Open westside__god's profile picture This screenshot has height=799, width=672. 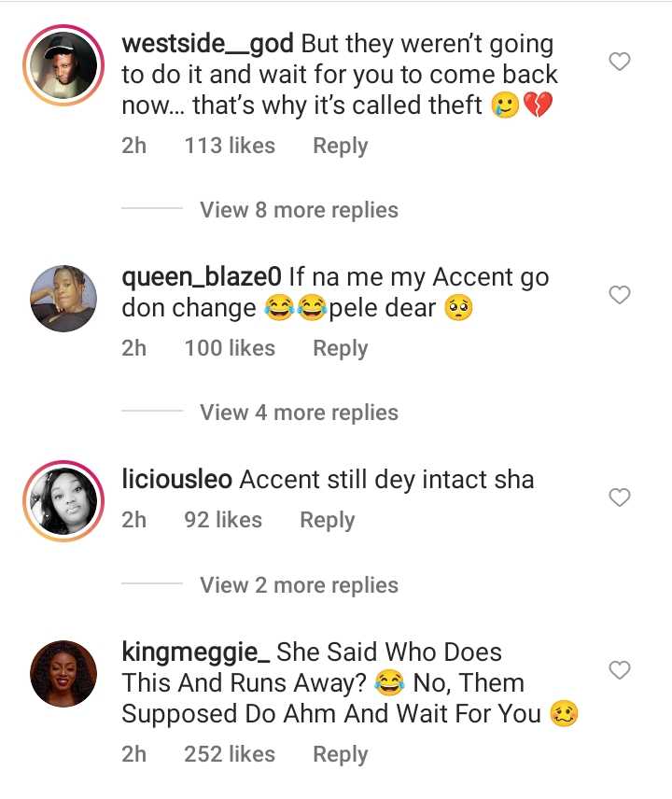click(x=63, y=64)
